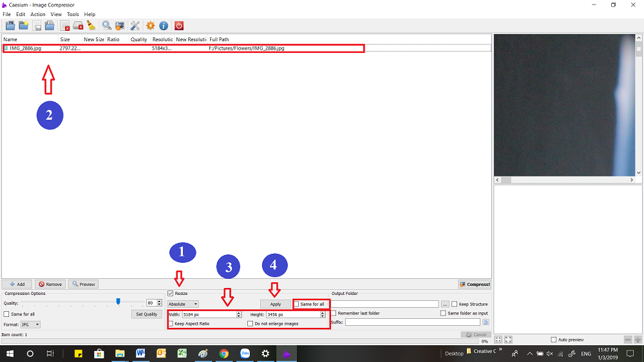Click the Compress picture toolbar icon

[120, 26]
